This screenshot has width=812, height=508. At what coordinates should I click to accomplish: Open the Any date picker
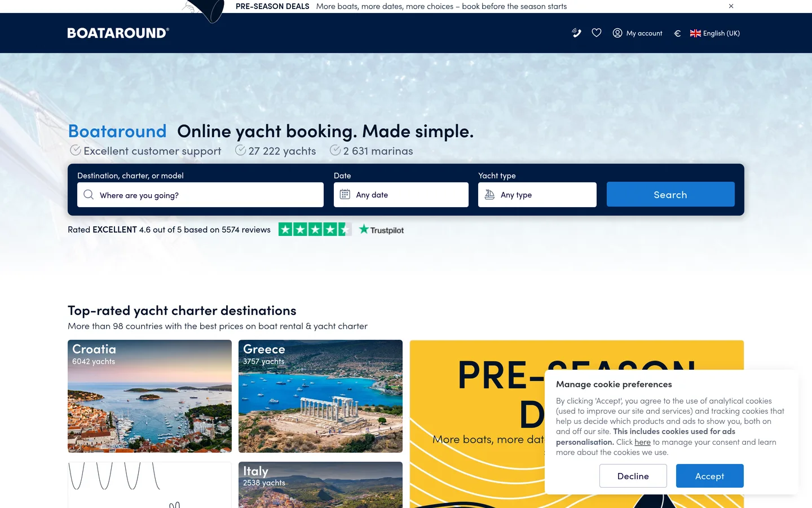(x=401, y=195)
